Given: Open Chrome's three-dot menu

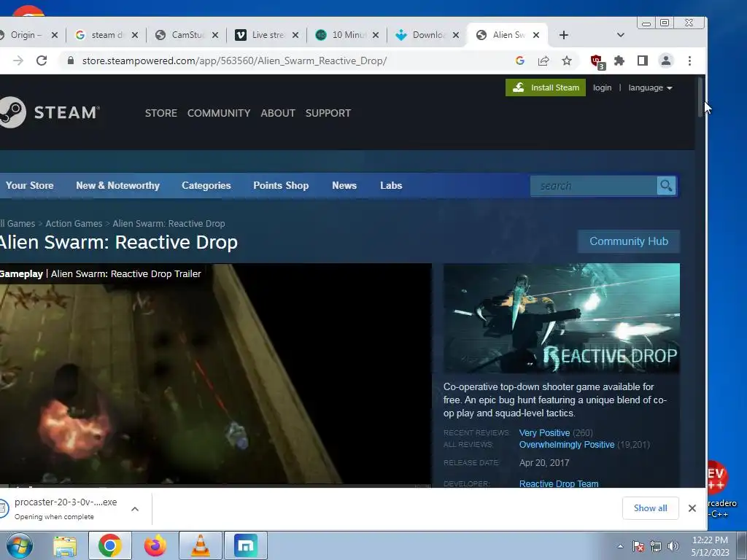Looking at the screenshot, I should 689,61.
